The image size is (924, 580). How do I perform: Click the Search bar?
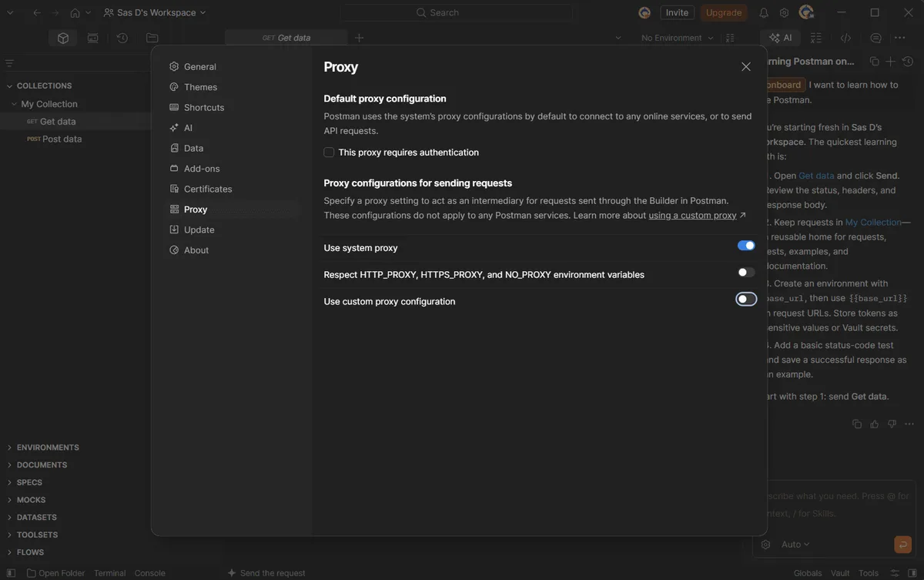[x=457, y=12]
